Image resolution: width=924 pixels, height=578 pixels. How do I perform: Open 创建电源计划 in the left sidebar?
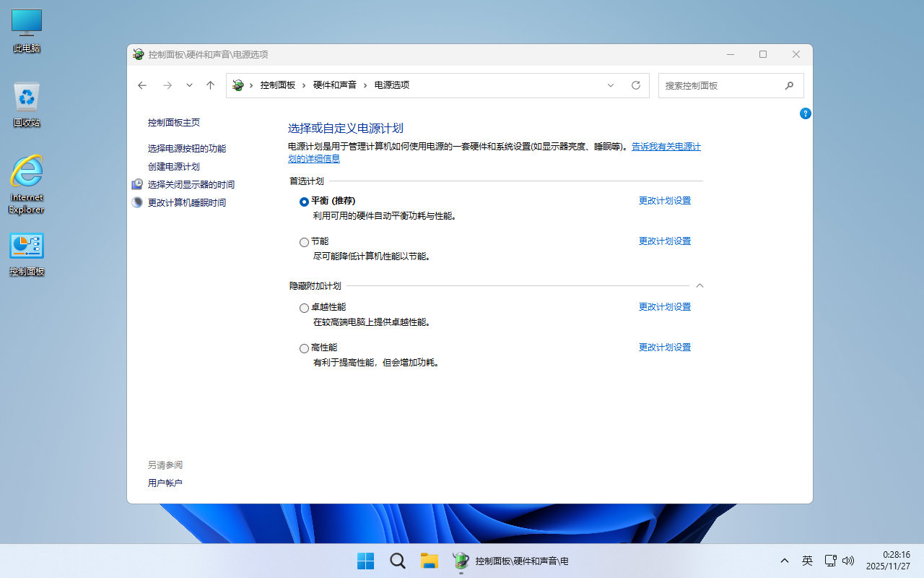[x=173, y=166]
